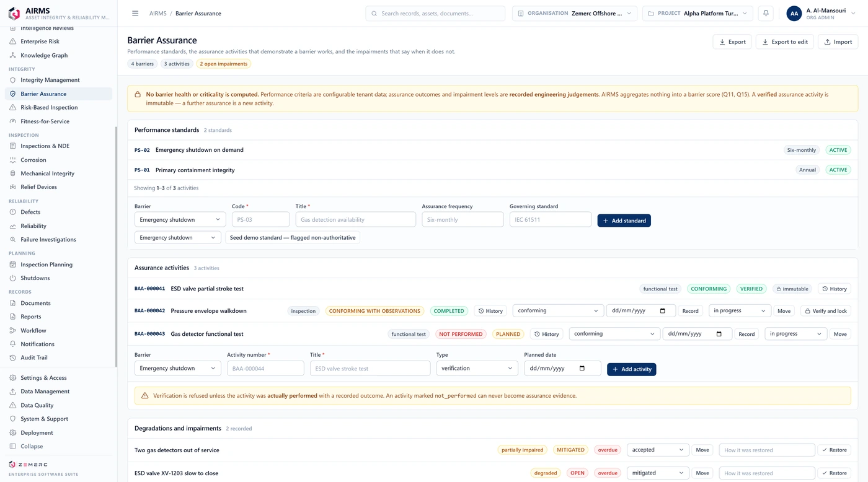Open outcome dropdown for Pressure envelope walkdown
Screen dimensions: 868x482
pyautogui.click(x=559, y=310)
